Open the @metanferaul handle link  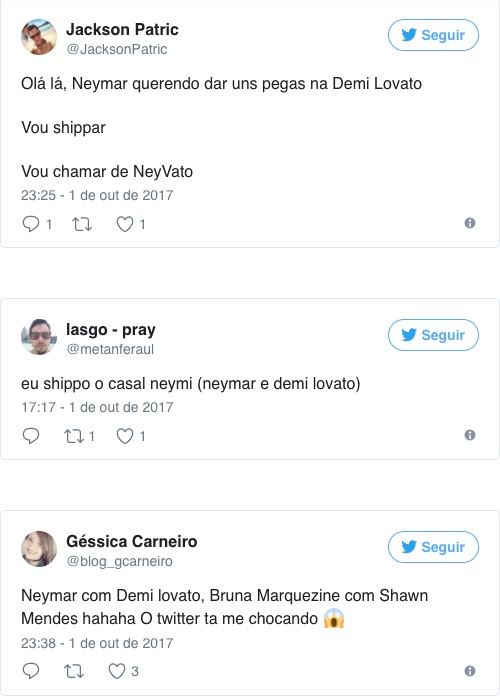(x=110, y=349)
